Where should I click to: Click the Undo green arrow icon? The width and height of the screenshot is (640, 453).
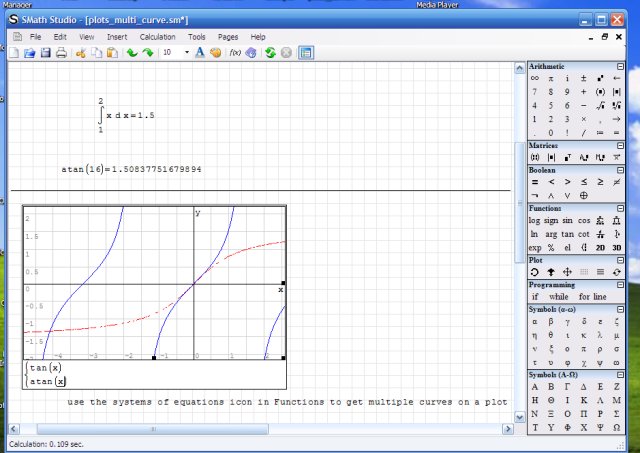point(132,52)
